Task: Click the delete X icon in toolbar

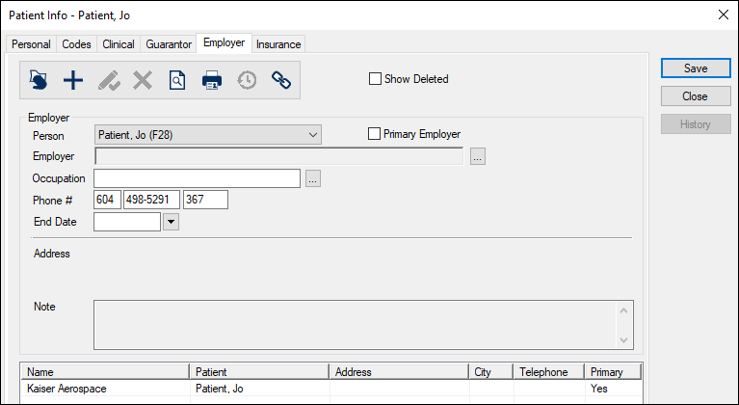Action: click(142, 81)
